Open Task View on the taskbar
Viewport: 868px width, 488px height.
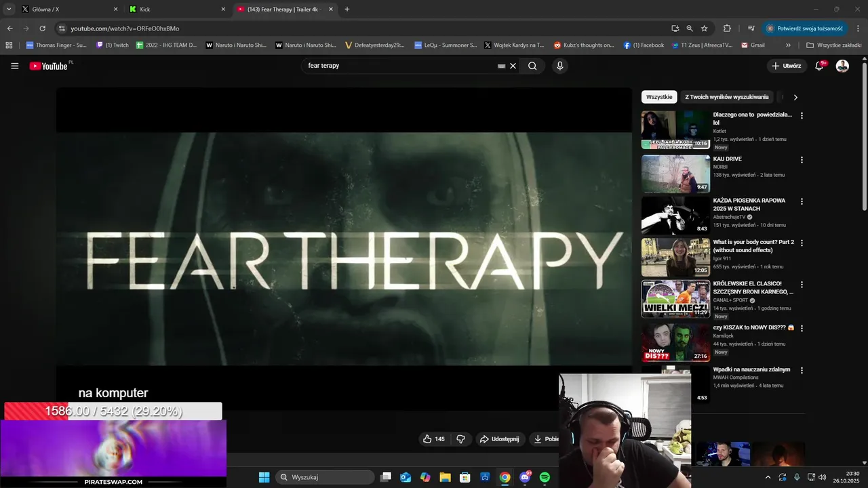[386, 477]
